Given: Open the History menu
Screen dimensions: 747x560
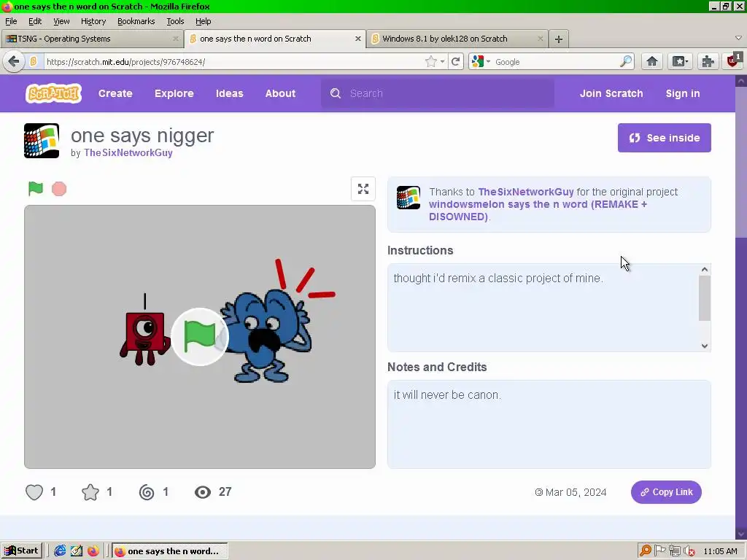Looking at the screenshot, I should 93,21.
